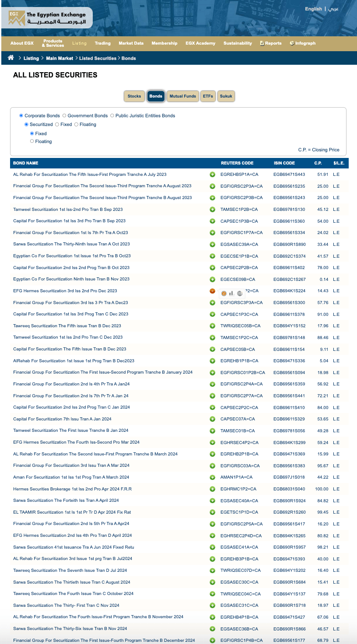Viewport: 357px width, 644px height.
Task: Open the Market Data menu
Action: tap(131, 43)
